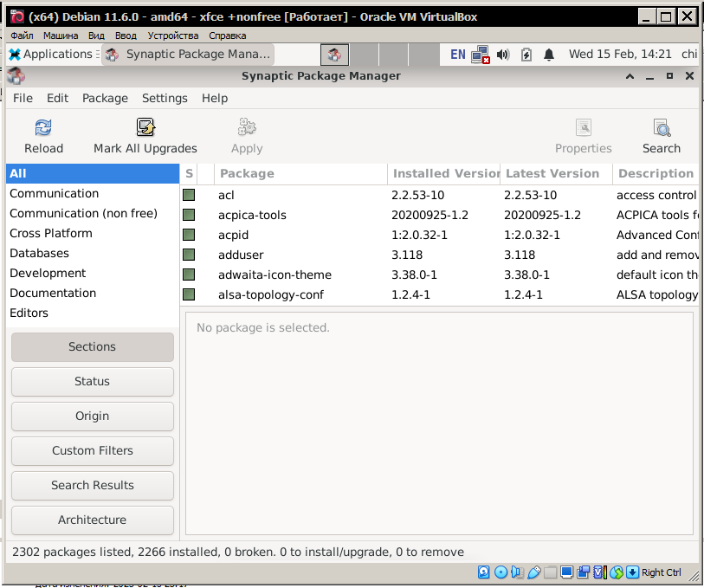The image size is (704, 588).
Task: Select the adwaita-icon-theme package name
Action: coord(274,275)
